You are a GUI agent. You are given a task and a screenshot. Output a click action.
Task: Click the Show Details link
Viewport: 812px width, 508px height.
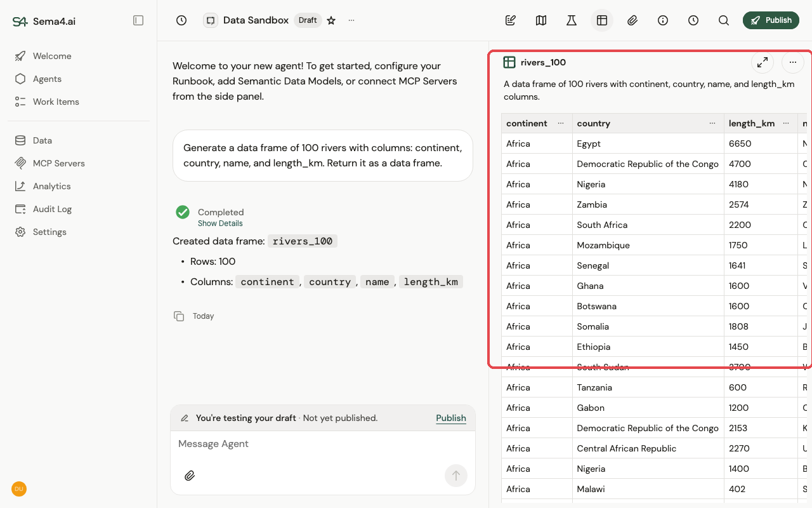220,224
